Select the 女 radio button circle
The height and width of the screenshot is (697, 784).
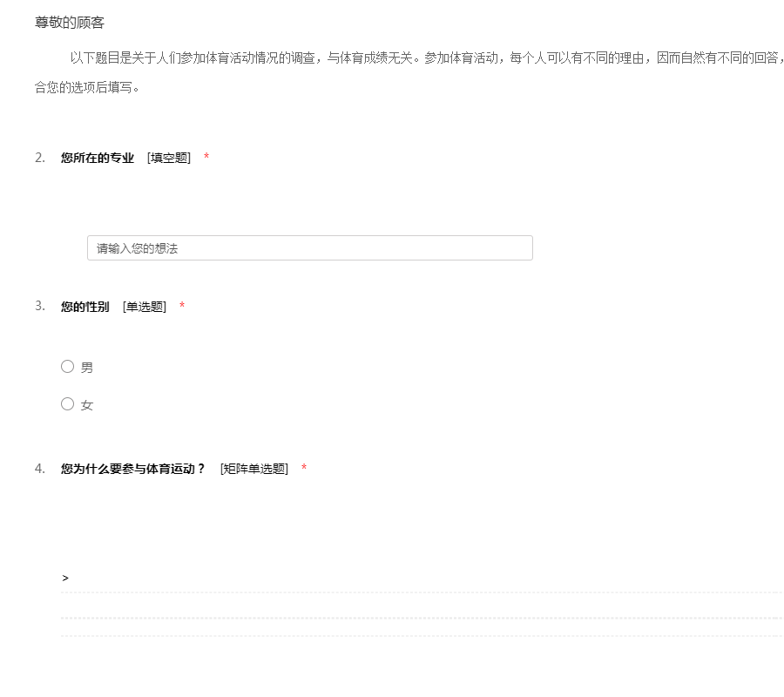[67, 404]
